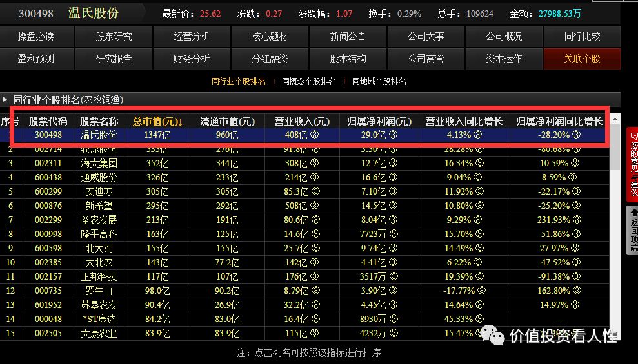Switch to 同行业个股排名 link
638x364 pixels.
click(239, 82)
